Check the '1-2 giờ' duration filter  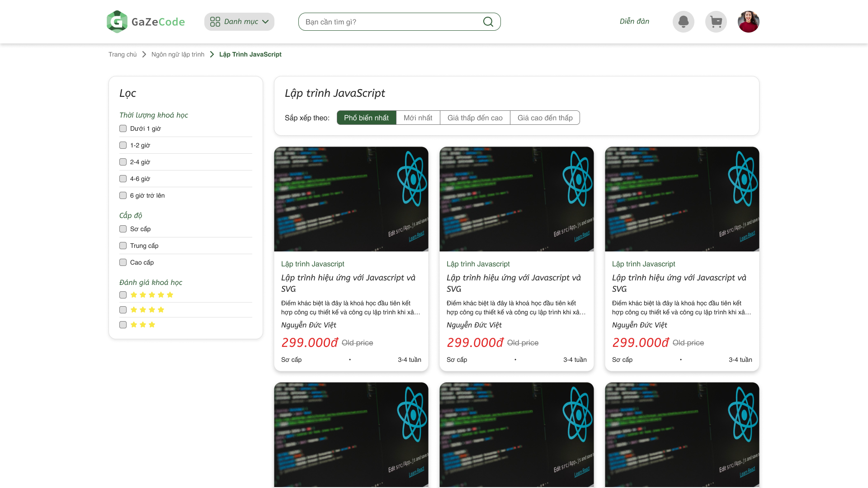(123, 145)
